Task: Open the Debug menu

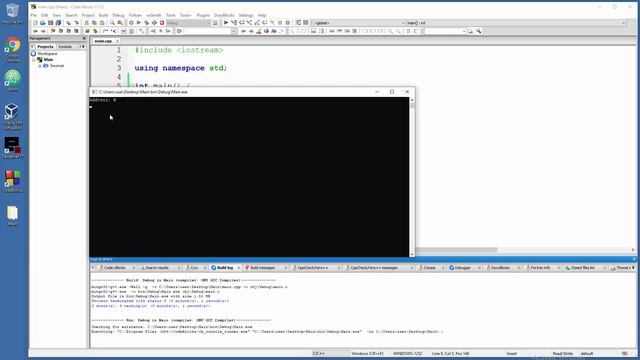Action: point(118,15)
